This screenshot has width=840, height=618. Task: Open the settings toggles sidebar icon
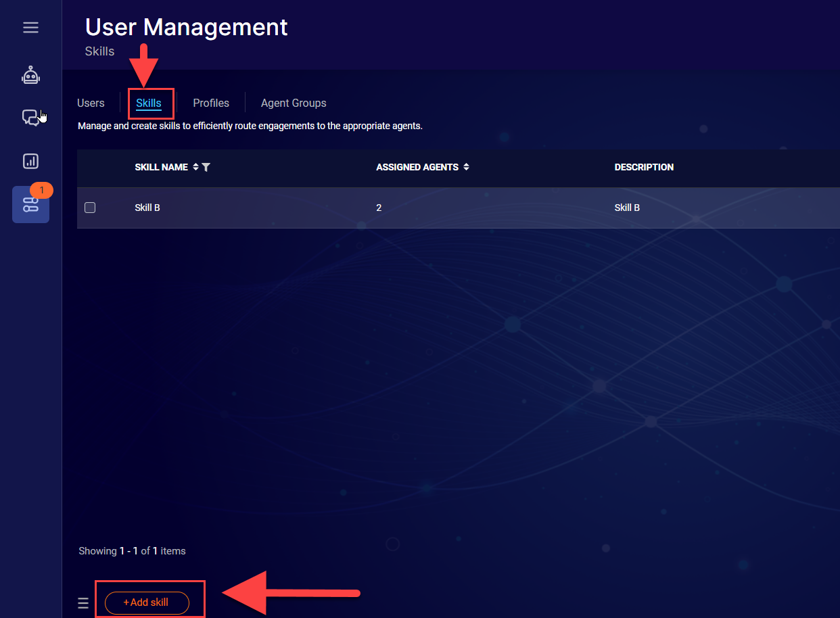[30, 204]
